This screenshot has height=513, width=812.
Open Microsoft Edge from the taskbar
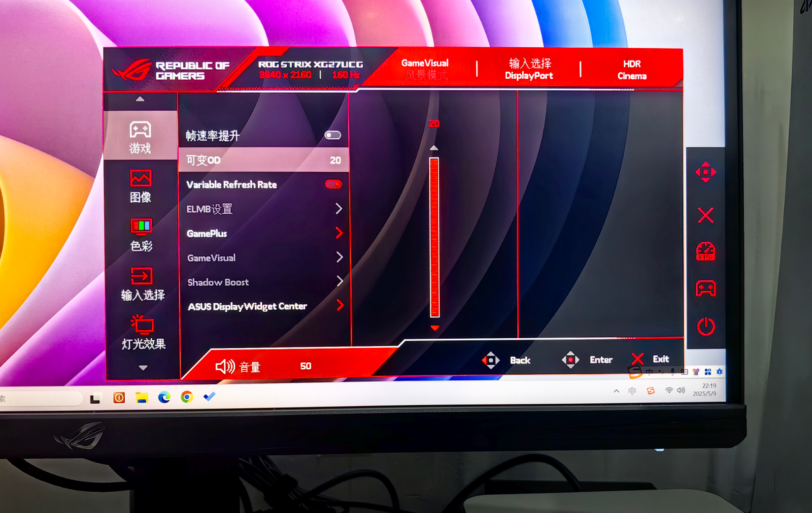click(164, 397)
